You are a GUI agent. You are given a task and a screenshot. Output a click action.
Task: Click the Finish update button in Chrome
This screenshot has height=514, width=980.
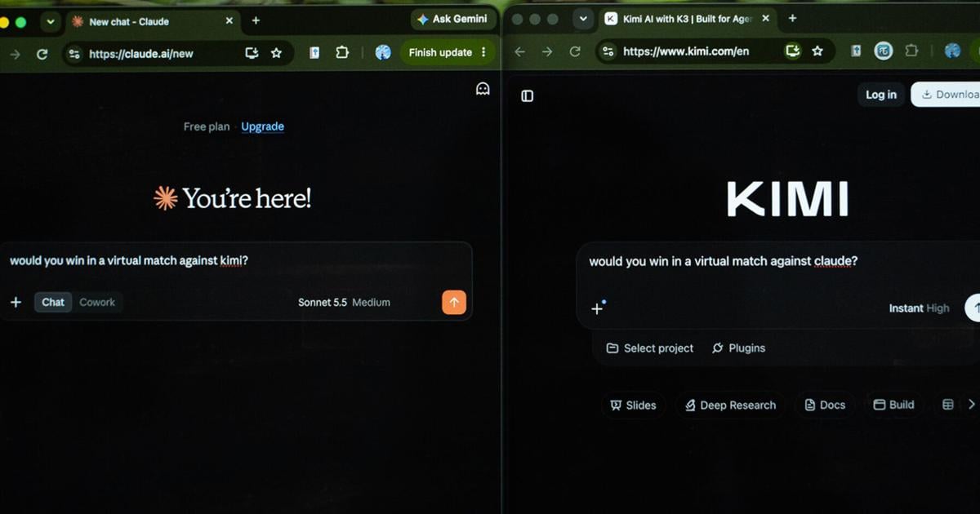441,52
